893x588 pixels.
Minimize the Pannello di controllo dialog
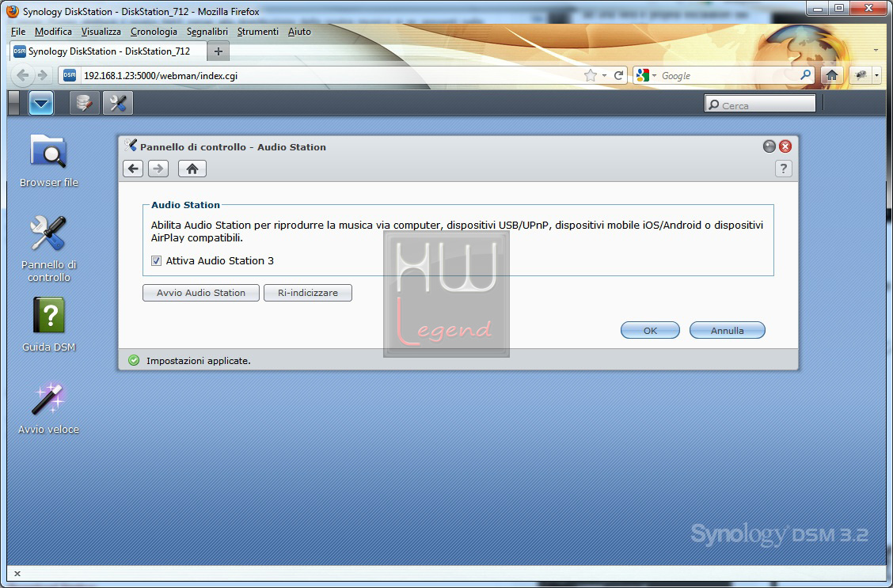tap(769, 146)
